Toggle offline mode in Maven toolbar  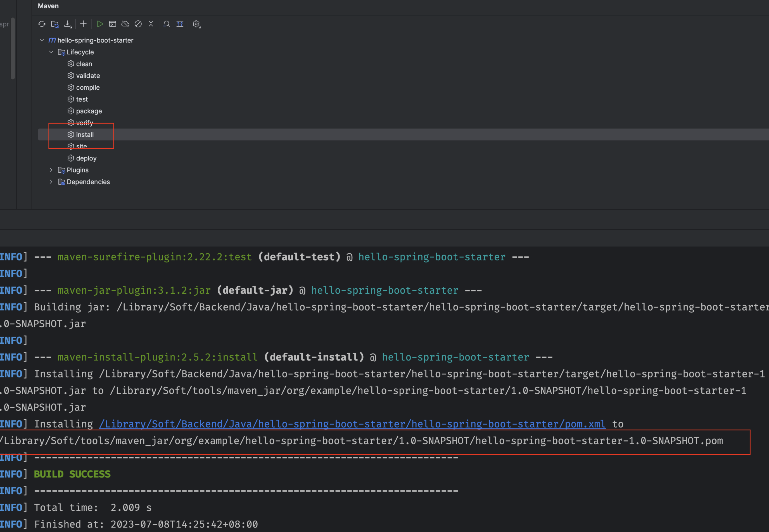coord(125,24)
